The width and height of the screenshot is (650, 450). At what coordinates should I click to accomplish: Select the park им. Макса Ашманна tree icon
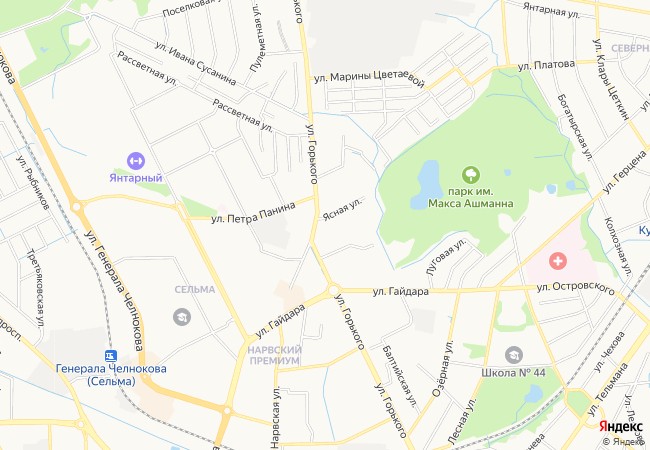click(471, 174)
